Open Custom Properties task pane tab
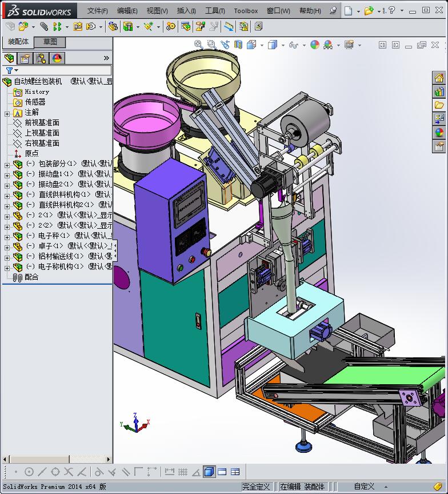Image resolution: width=448 pixels, height=494 pixels. click(x=439, y=146)
